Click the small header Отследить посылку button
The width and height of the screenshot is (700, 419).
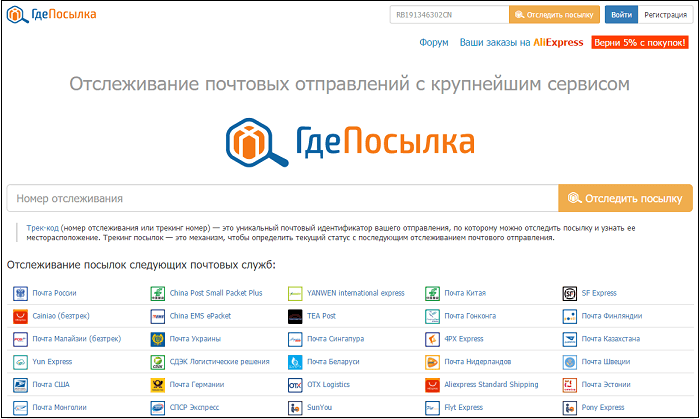[x=554, y=15]
